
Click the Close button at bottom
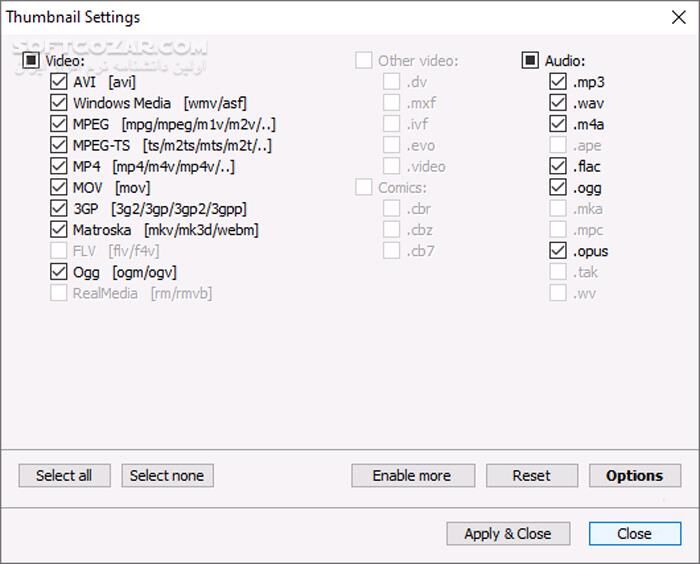634,534
